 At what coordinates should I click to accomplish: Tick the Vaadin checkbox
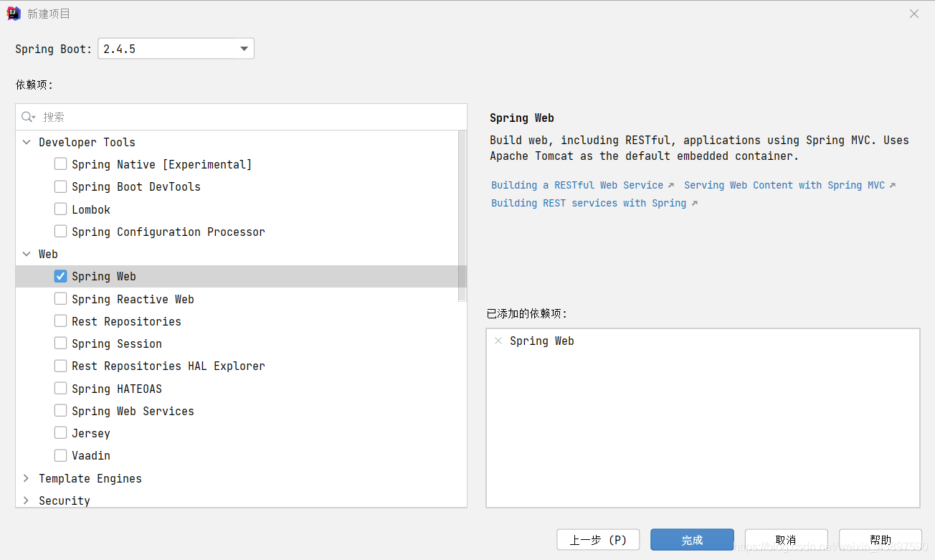pos(60,455)
